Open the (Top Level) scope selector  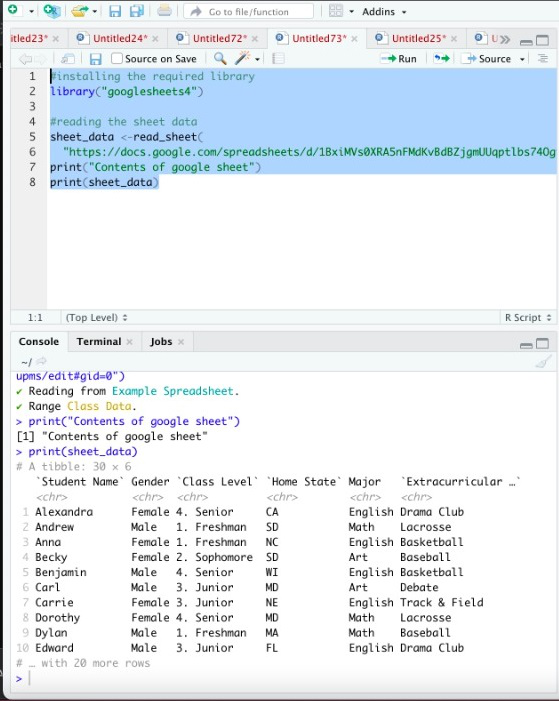96,317
